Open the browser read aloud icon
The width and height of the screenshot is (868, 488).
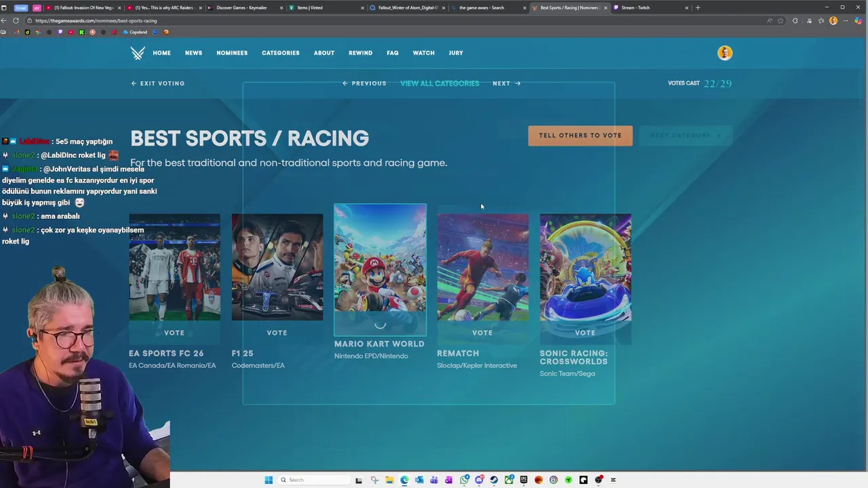click(x=770, y=20)
